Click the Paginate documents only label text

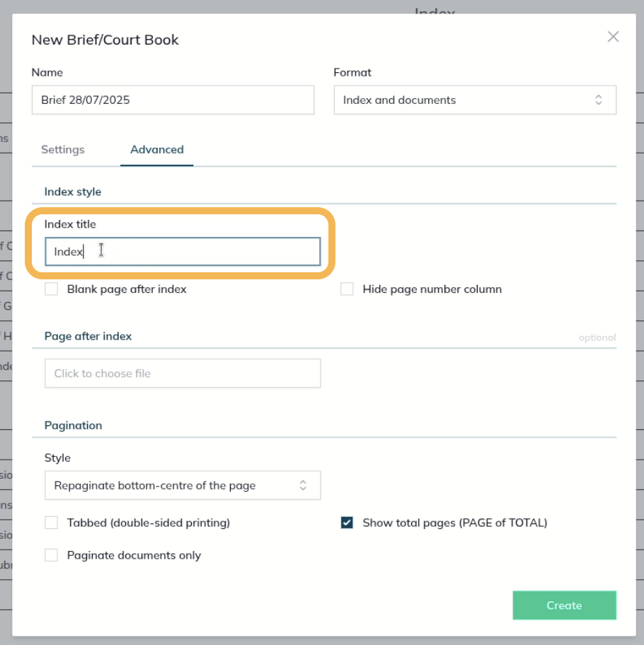coord(134,555)
